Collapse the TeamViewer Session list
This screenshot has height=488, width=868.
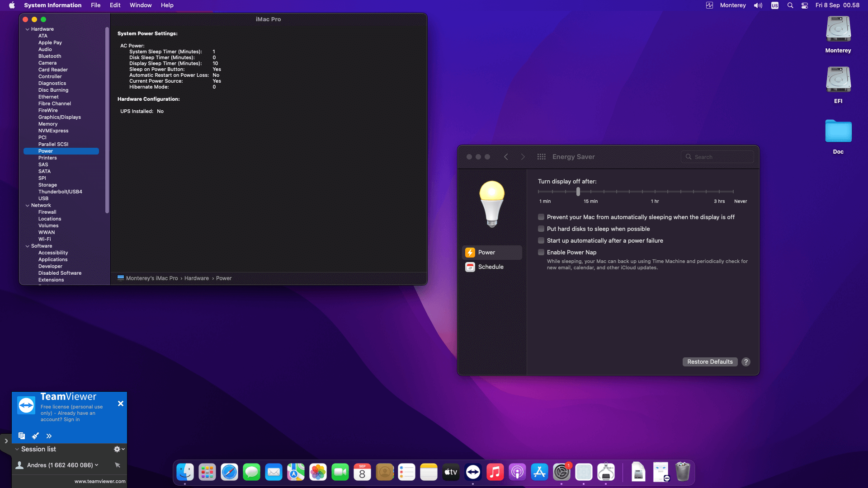pyautogui.click(x=17, y=449)
